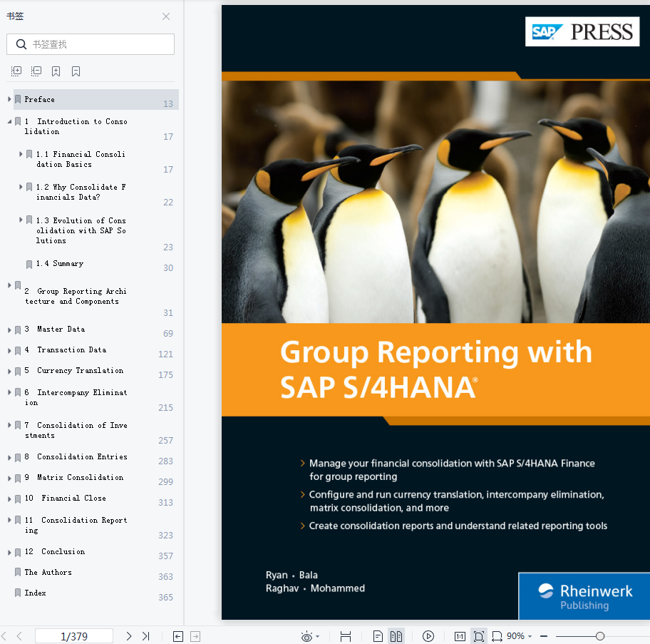Open bookmark 4 Transaction Data
Screen dimensions: 650x644
tap(66, 350)
